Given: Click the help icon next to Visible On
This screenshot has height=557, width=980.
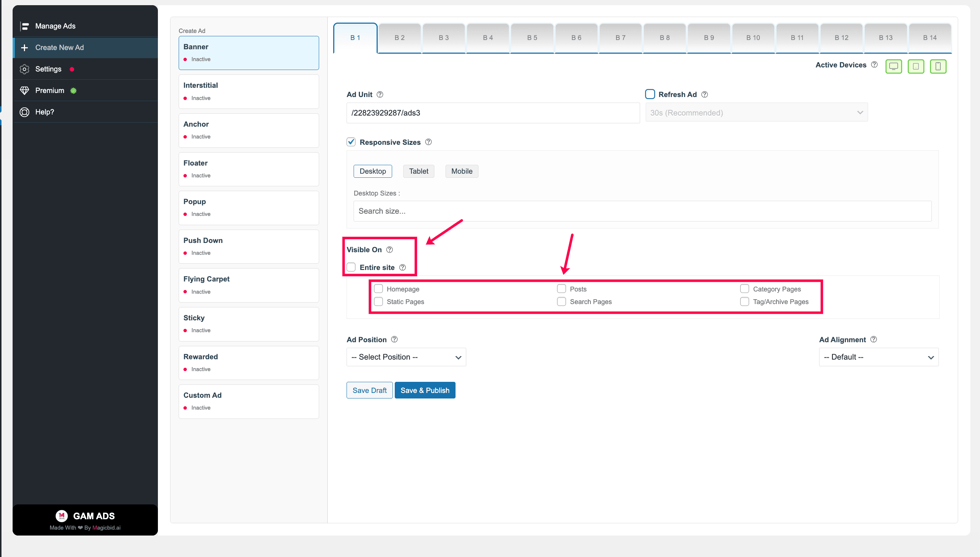Looking at the screenshot, I should coord(389,249).
